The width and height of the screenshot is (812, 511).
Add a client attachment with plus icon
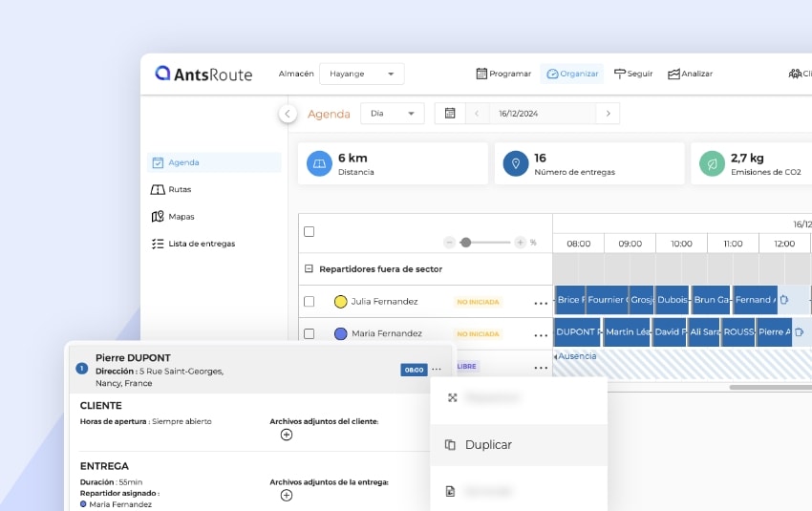tap(286, 435)
